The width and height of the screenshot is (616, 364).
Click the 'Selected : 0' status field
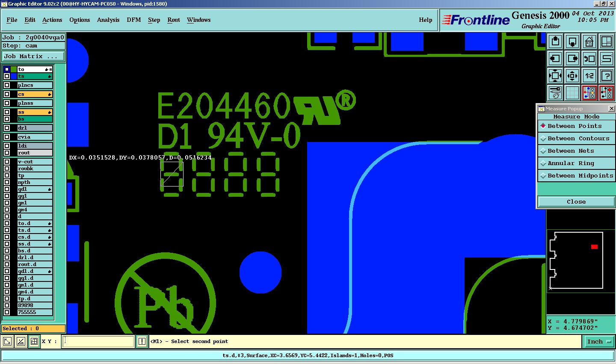pos(33,328)
